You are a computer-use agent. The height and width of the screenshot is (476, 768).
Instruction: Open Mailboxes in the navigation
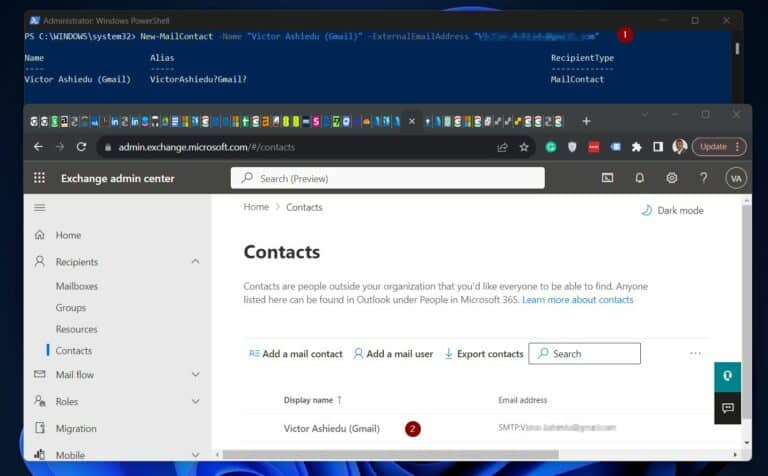click(x=76, y=286)
